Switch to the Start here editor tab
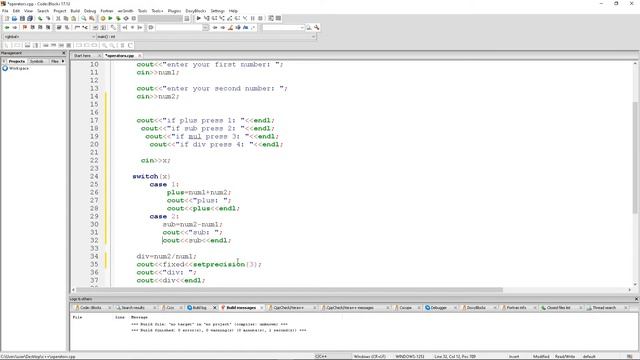Viewport: 640px width, 360px height. (83, 56)
